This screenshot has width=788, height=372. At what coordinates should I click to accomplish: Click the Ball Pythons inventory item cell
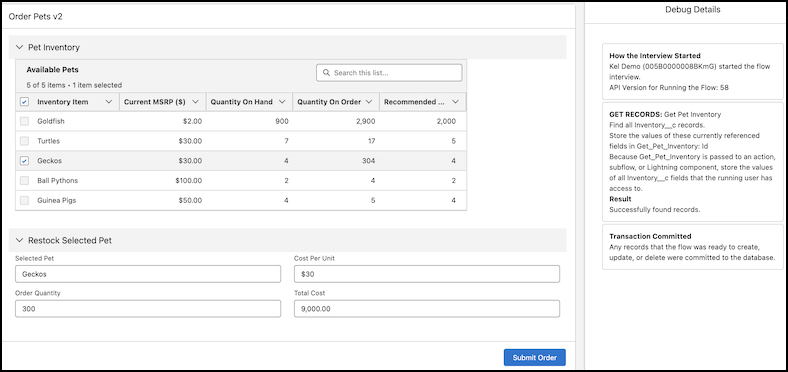click(57, 180)
